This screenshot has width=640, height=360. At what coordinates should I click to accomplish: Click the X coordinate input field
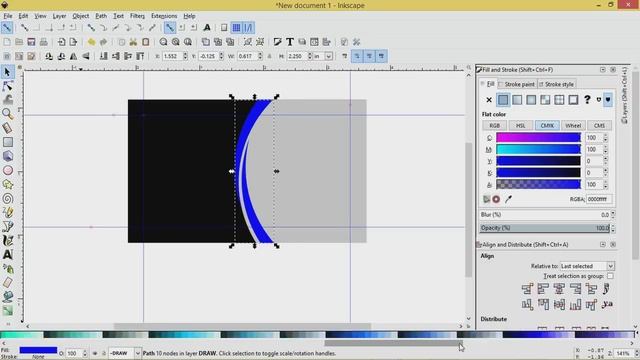pyautogui.click(x=172, y=56)
